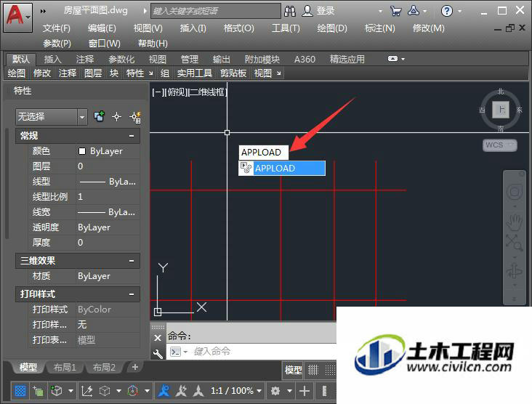Select APPLOAD autocomplete suggestion

[x=282, y=169]
